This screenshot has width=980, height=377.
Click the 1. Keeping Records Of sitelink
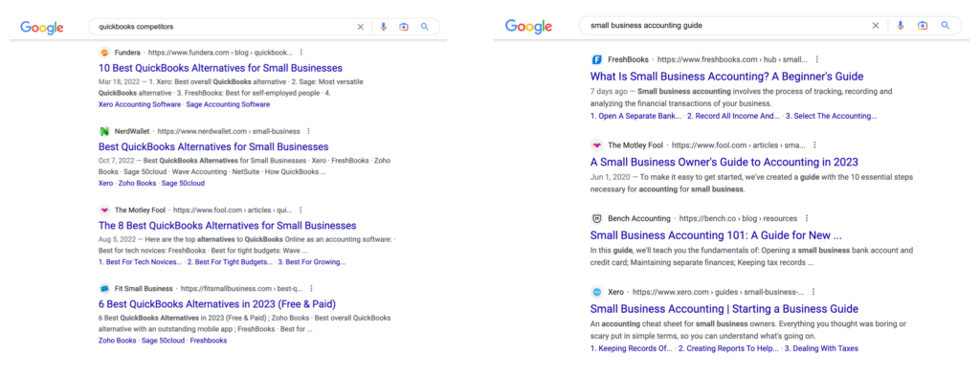pos(632,348)
